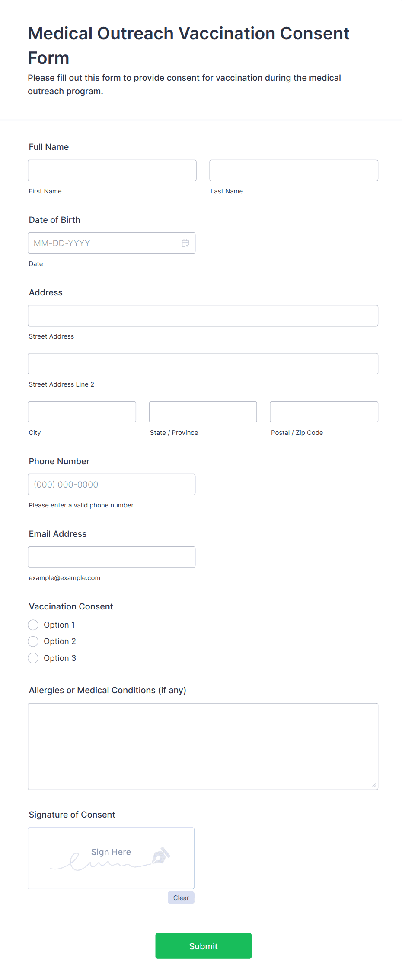Submit the vaccination consent form
402x980 pixels.
tap(203, 946)
